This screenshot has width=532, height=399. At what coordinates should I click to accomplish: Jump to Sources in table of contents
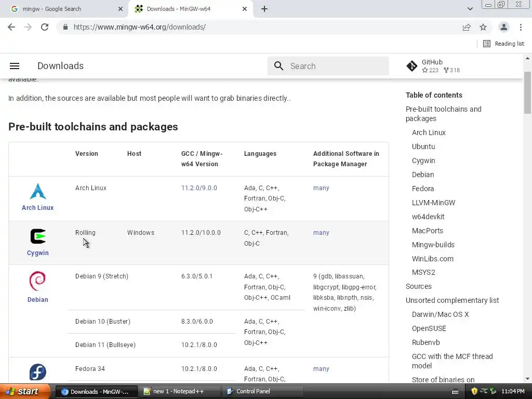pos(419,286)
